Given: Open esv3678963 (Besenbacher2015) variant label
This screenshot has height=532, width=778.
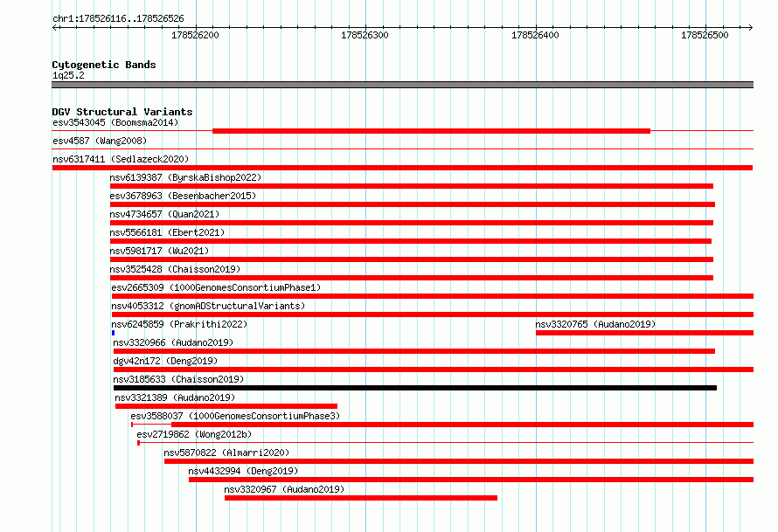Looking at the screenshot, I should [183, 196].
